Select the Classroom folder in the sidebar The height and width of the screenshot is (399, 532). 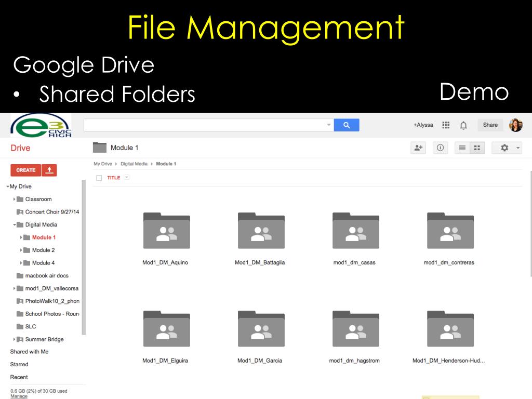[38, 199]
